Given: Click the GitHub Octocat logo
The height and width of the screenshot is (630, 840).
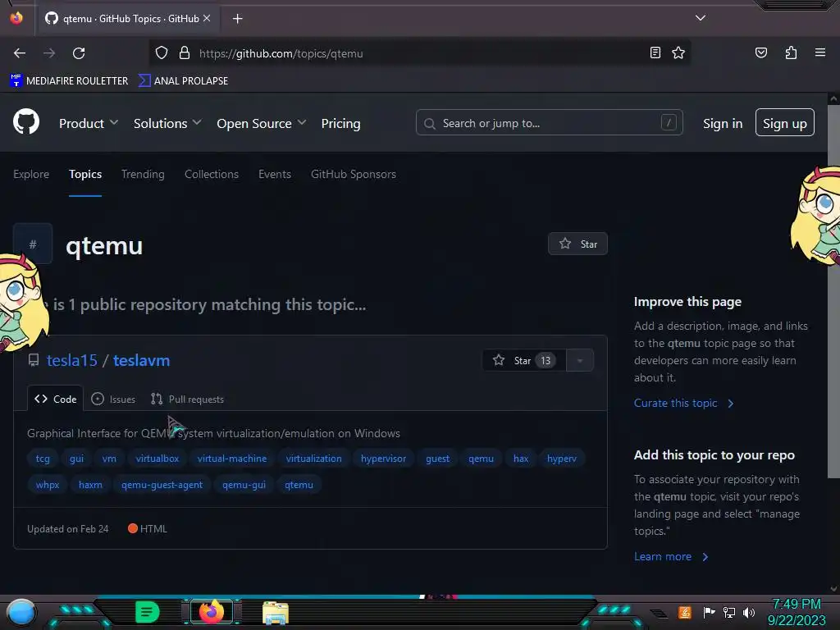Looking at the screenshot, I should (x=26, y=121).
